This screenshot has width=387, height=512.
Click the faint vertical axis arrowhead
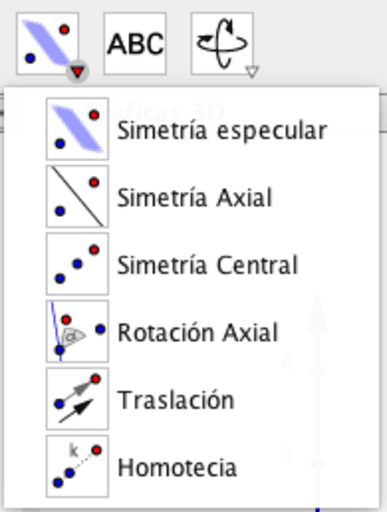pos(317,313)
